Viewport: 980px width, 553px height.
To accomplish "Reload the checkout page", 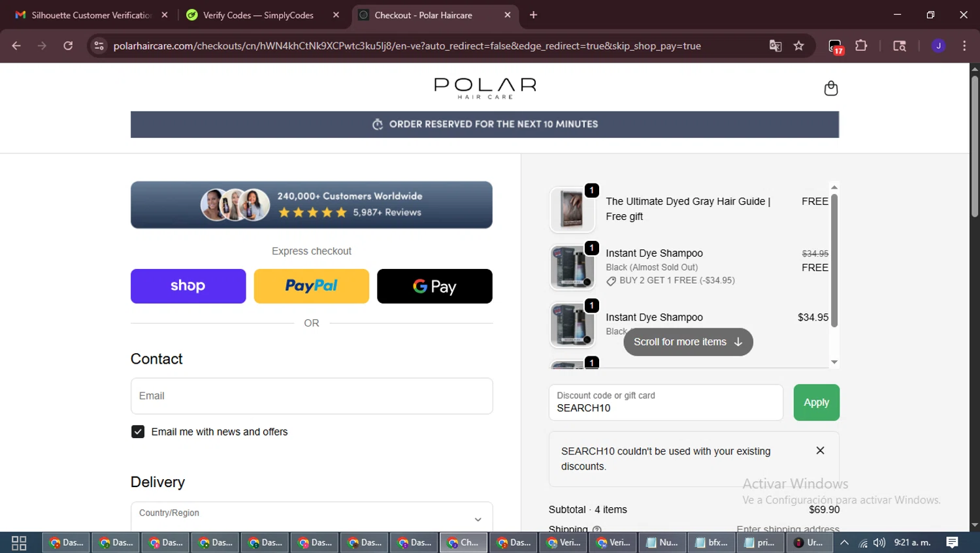I will point(68,46).
